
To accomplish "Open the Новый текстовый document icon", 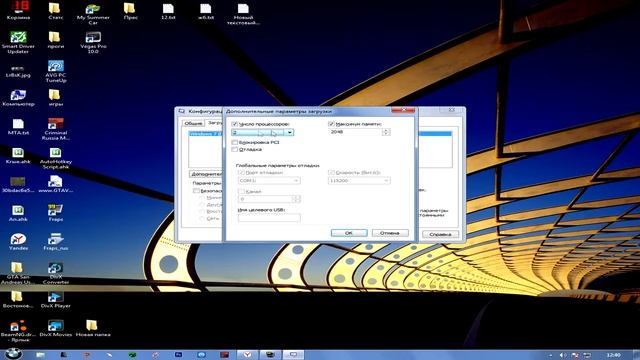I will pos(243,13).
